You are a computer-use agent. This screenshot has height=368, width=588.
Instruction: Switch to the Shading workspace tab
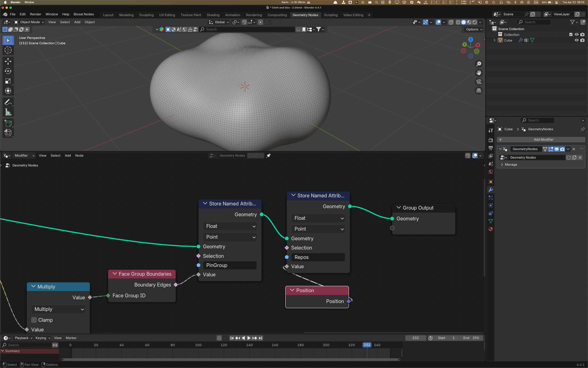pyautogui.click(x=213, y=15)
